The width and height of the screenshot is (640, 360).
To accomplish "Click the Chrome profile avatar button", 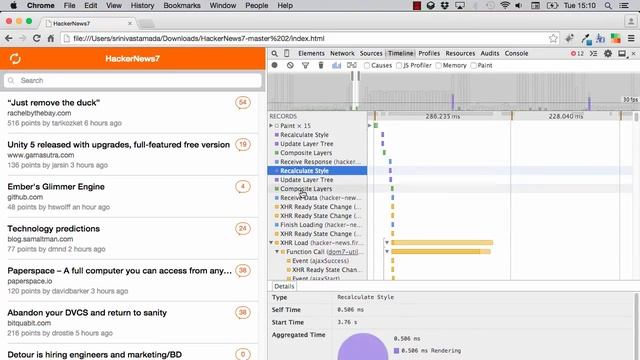I will click(x=631, y=21).
